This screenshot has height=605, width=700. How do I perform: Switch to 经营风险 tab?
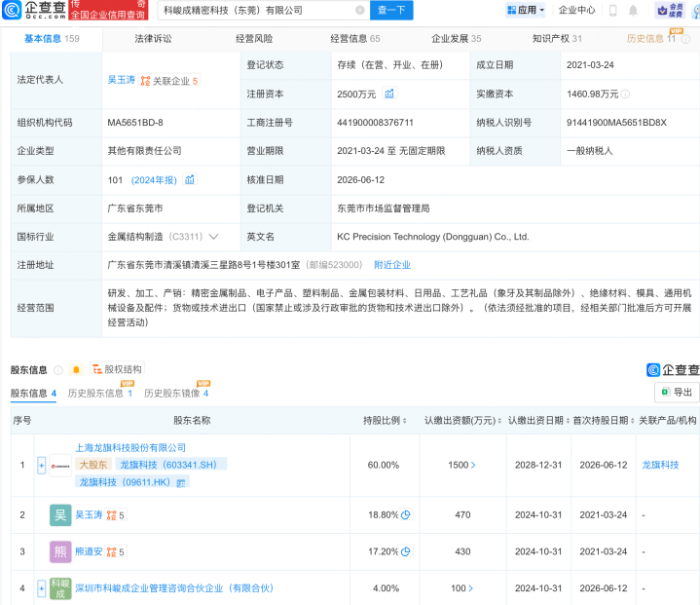tap(254, 39)
